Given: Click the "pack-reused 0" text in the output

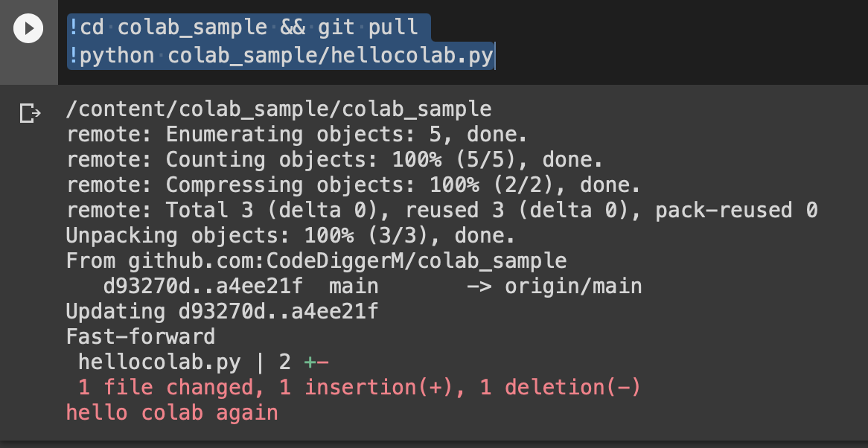Looking at the screenshot, I should pyautogui.click(x=735, y=211).
